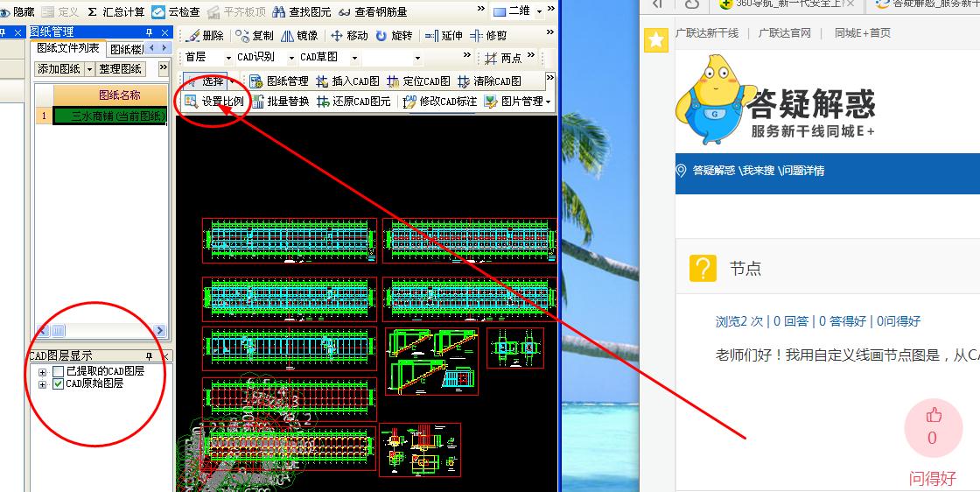Click 插入CAD图 insert CAD drawing
Viewport: 980px width, 492px height.
coord(347,81)
